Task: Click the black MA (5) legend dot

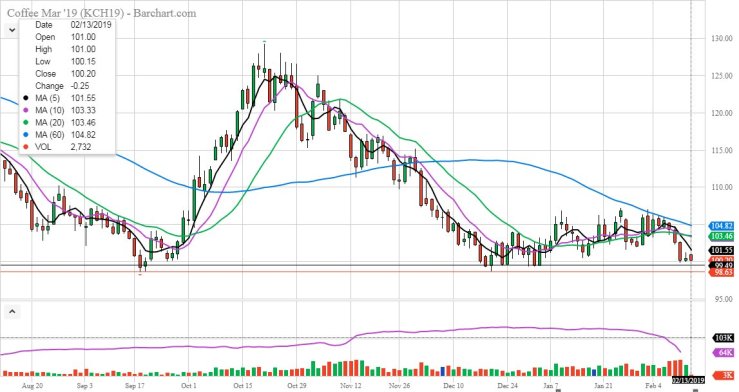Action: pos(26,98)
